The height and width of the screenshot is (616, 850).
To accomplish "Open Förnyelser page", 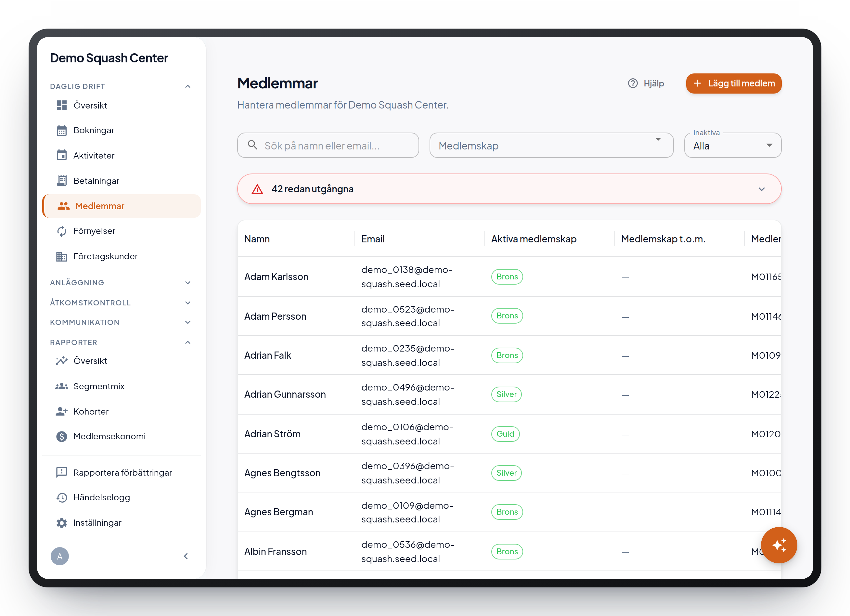I will coord(122,231).
